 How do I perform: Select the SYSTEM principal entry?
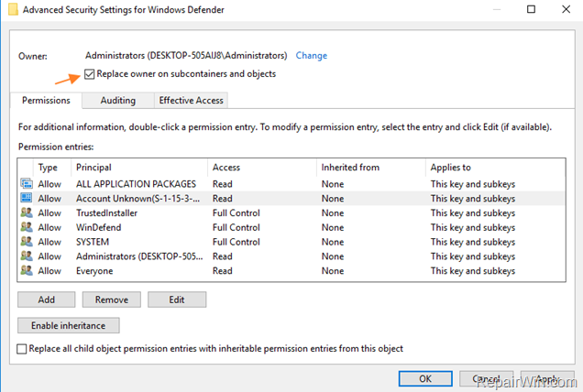coord(93,242)
